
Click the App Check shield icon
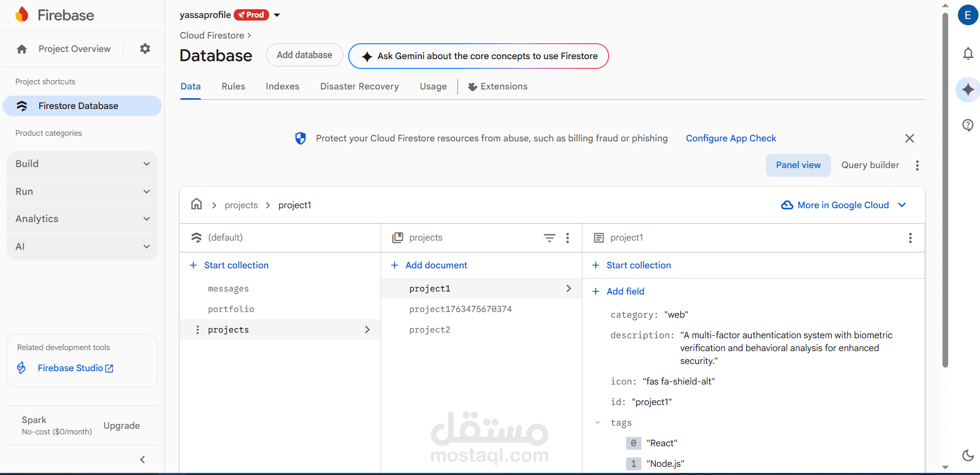coord(300,138)
